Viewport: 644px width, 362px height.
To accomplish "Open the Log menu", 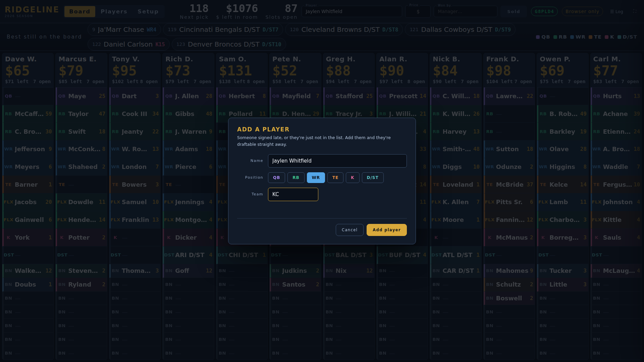I will tap(616, 11).
